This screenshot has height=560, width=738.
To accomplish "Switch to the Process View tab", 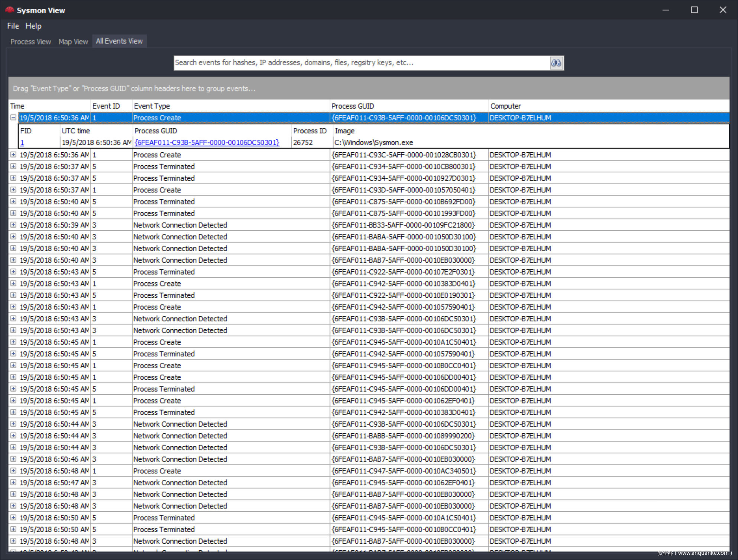I will (30, 42).
